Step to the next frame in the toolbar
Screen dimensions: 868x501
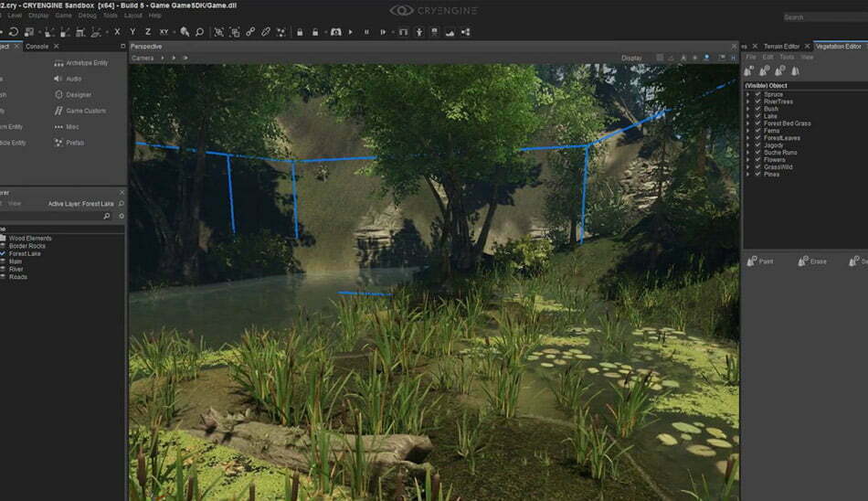click(x=383, y=32)
